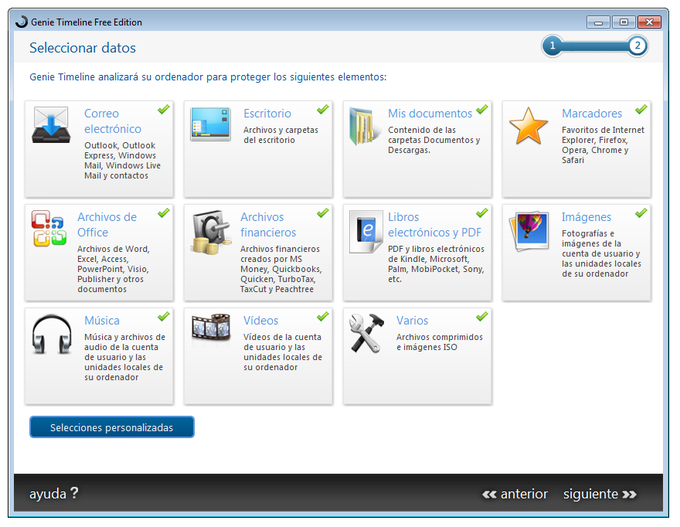This screenshot has height=527, width=680.
Task: Click the Marcadores title
Action: [x=592, y=113]
